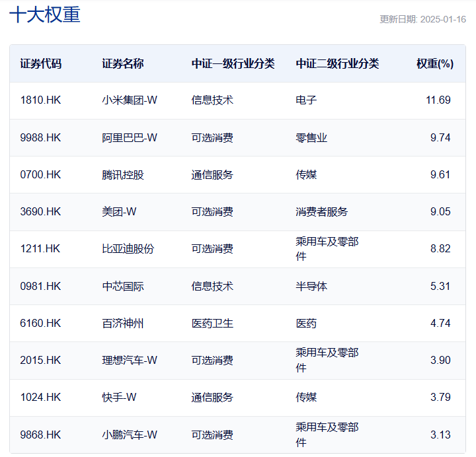Select the 6160.HK security code
The width and height of the screenshot is (476, 457).
[x=40, y=323]
